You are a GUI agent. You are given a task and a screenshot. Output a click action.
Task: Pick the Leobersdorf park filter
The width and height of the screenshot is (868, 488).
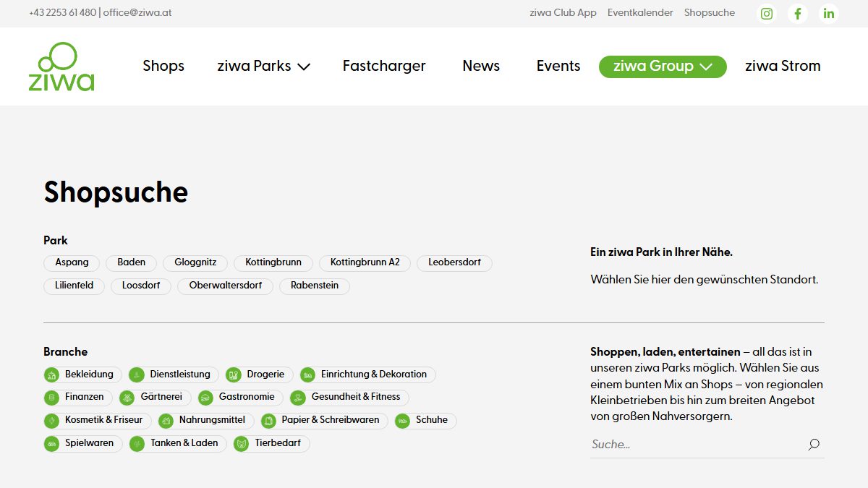click(454, 262)
